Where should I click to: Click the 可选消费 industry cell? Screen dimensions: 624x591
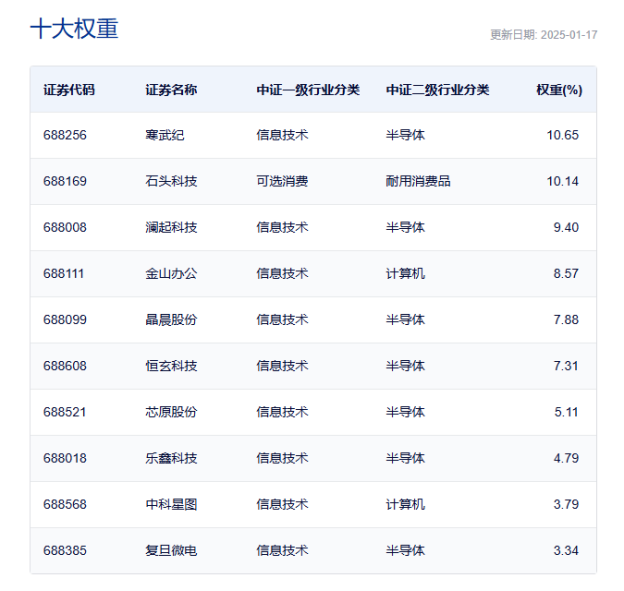(282, 181)
